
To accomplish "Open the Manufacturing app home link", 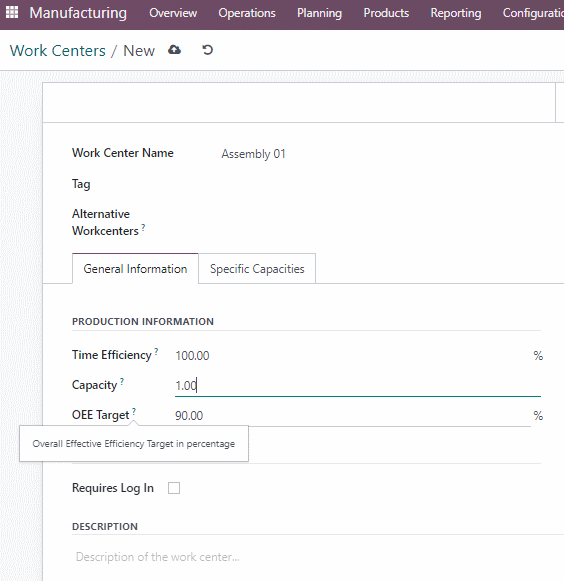I will click(78, 13).
